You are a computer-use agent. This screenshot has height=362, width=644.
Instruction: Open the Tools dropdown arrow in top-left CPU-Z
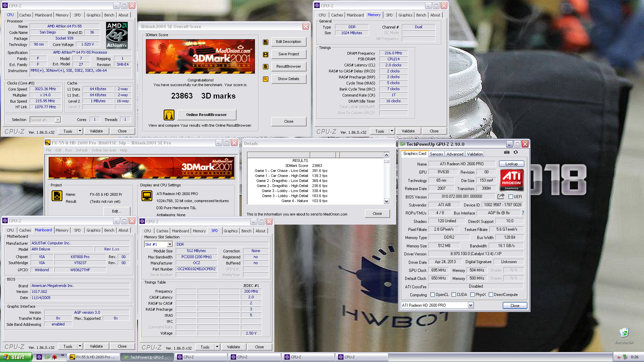tap(80, 131)
